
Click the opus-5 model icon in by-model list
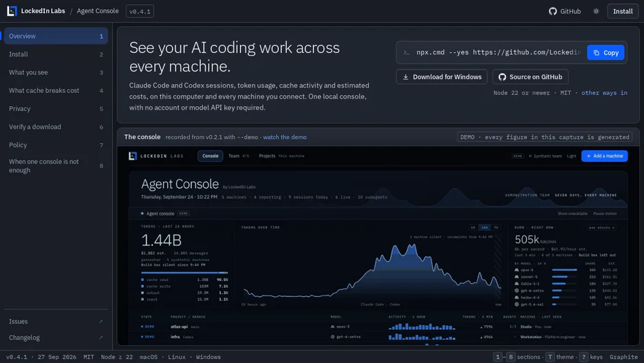click(x=517, y=270)
